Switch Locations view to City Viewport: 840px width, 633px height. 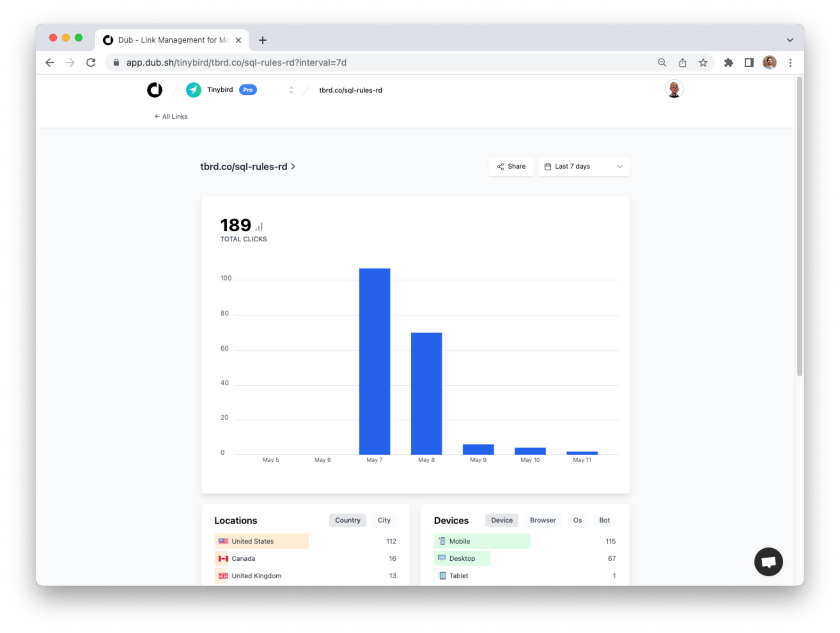click(383, 520)
